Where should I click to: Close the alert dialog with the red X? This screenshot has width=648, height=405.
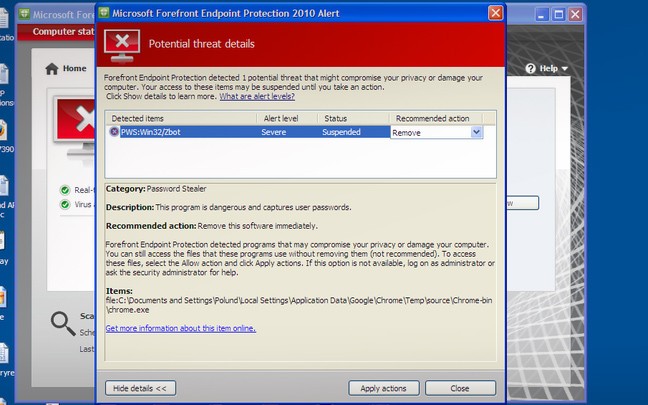(496, 13)
